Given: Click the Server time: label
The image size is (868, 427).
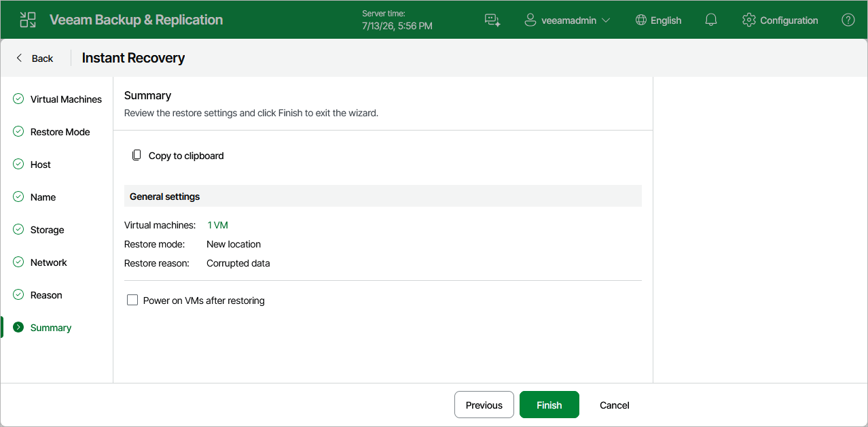Looking at the screenshot, I should click(x=384, y=14).
